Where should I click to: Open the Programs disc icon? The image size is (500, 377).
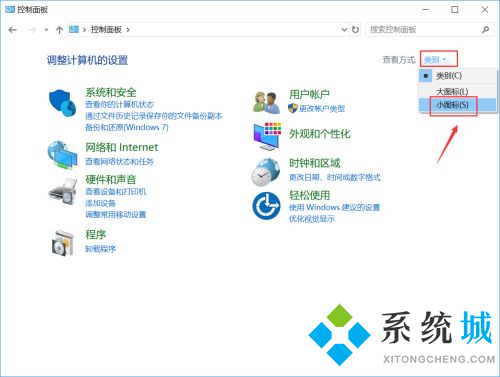click(x=62, y=243)
